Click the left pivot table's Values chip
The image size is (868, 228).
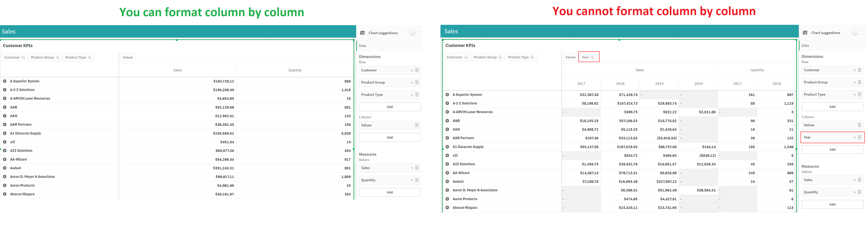tap(128, 58)
